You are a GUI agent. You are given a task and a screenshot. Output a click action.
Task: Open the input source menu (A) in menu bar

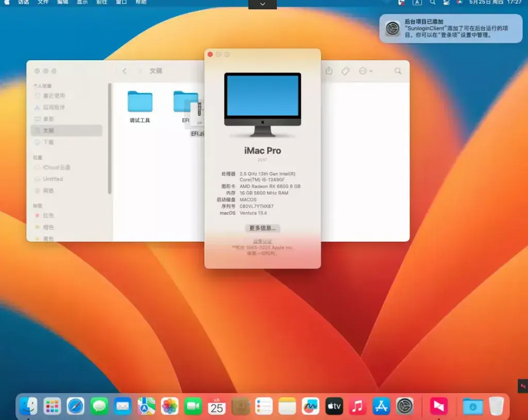tap(417, 3)
